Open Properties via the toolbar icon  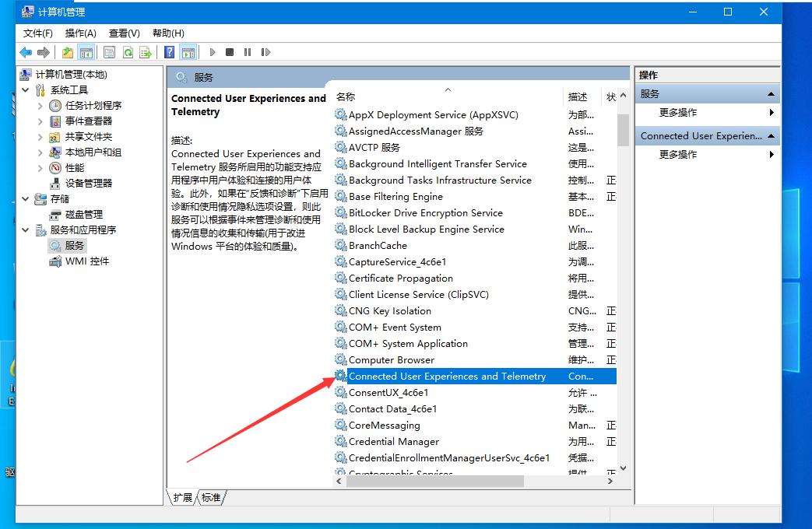[x=109, y=52]
